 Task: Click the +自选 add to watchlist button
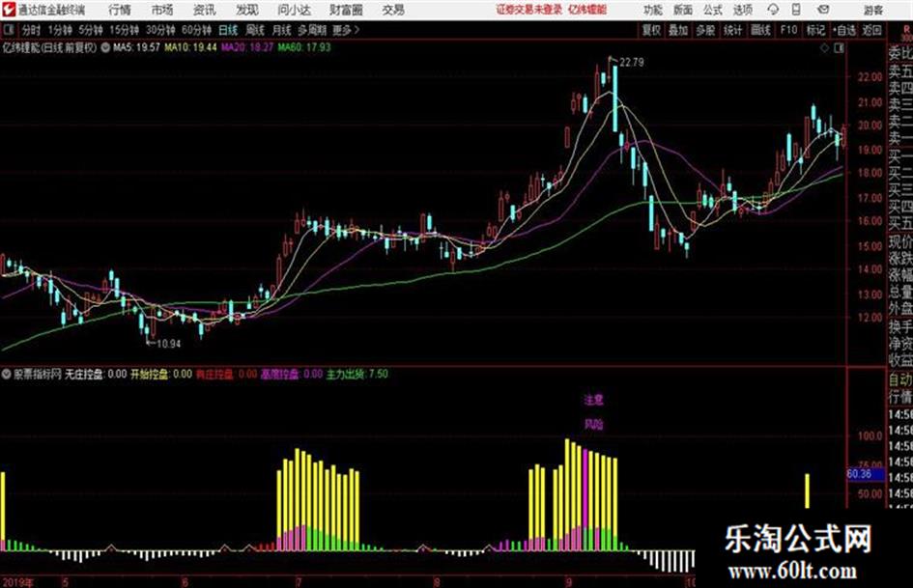coord(843,30)
